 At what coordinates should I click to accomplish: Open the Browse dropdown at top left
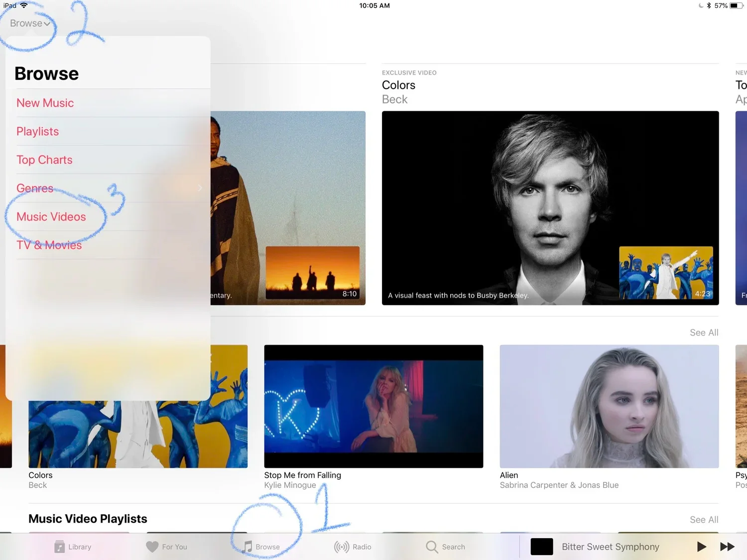(30, 23)
